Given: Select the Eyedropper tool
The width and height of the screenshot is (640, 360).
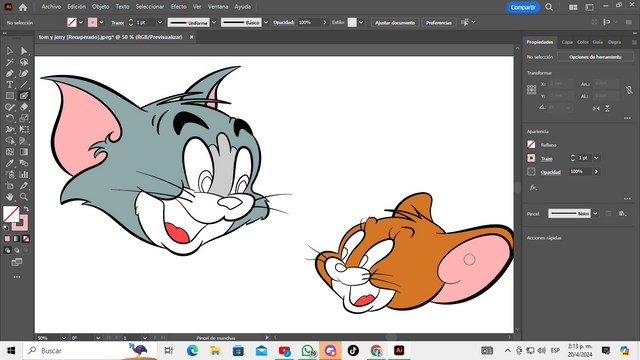Looking at the screenshot, I should (10, 163).
